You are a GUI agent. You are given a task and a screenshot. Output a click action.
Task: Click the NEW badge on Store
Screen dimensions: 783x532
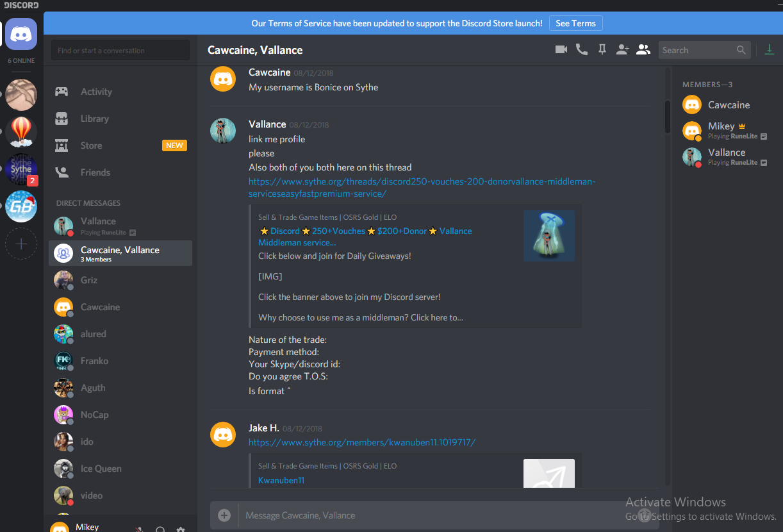[x=174, y=145]
